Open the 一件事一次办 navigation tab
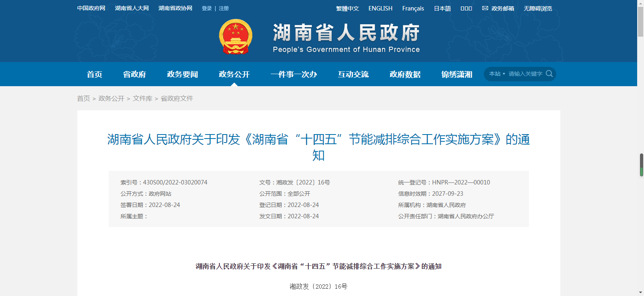The image size is (644, 296). [294, 74]
